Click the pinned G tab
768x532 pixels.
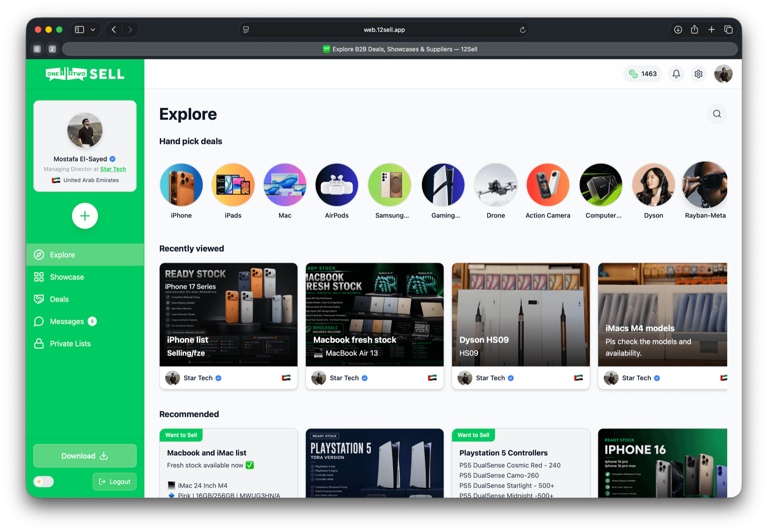point(37,49)
